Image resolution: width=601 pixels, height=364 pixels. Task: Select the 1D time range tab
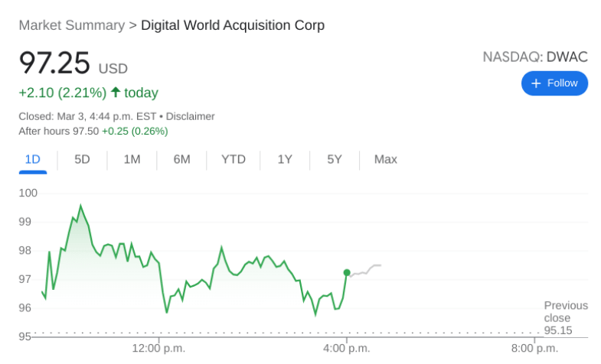pos(32,159)
